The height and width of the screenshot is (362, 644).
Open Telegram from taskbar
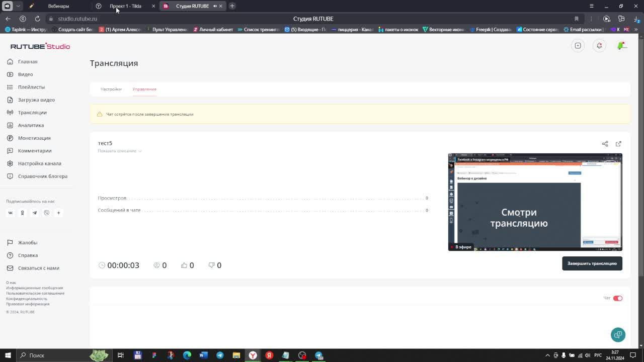220,355
